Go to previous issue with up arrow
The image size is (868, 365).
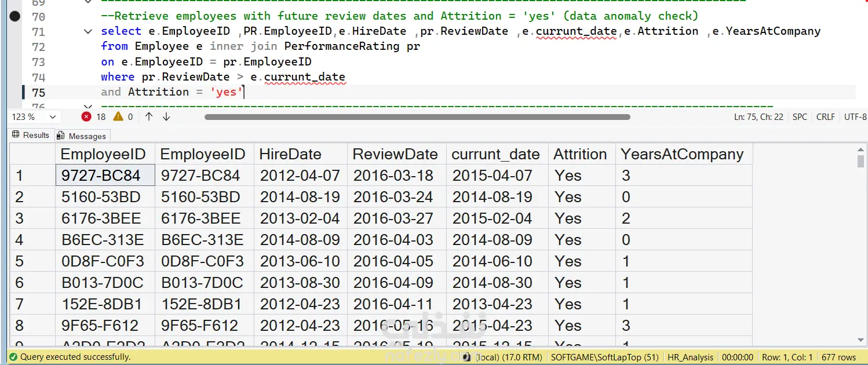149,116
